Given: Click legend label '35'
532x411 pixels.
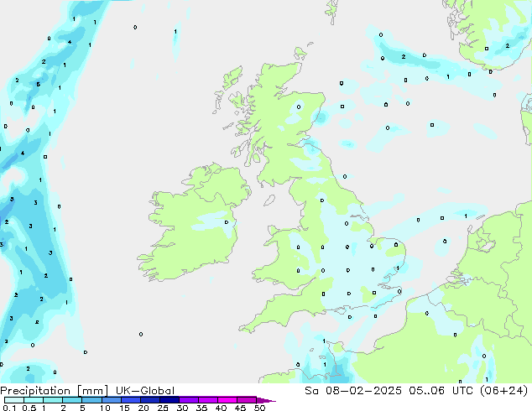Looking at the screenshot, I should (201, 408).
